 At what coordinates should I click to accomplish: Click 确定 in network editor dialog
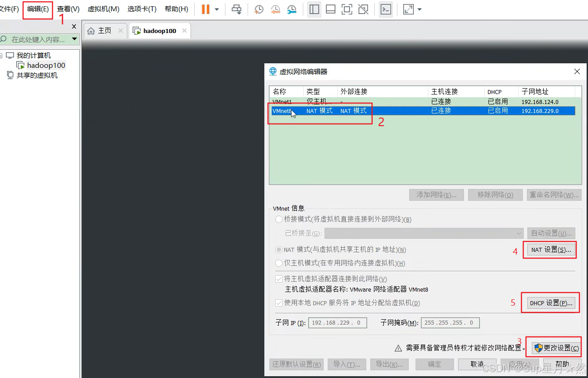click(x=434, y=364)
